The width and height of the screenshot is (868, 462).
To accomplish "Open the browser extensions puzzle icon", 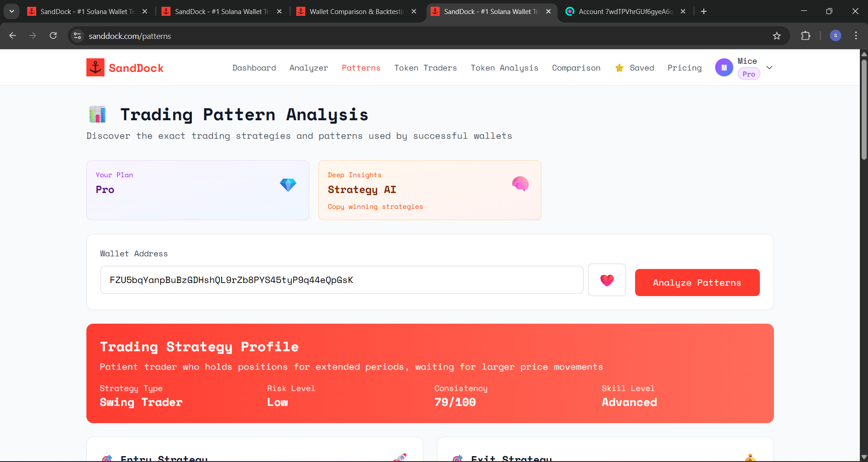I will click(806, 36).
